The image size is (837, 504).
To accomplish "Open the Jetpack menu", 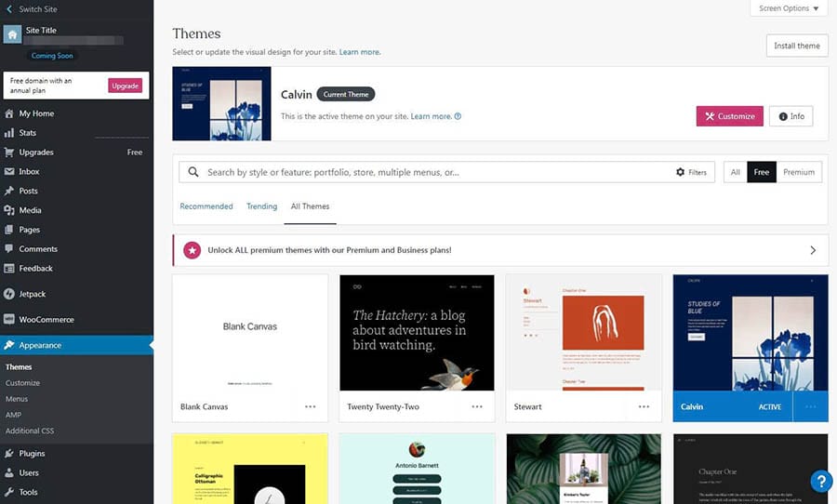I will coord(33,294).
